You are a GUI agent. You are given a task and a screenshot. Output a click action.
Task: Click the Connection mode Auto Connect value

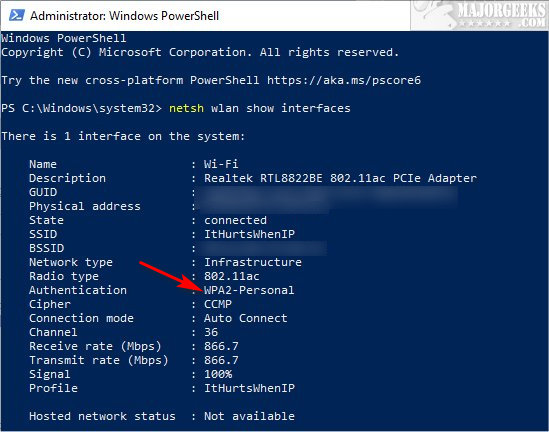pyautogui.click(x=246, y=318)
